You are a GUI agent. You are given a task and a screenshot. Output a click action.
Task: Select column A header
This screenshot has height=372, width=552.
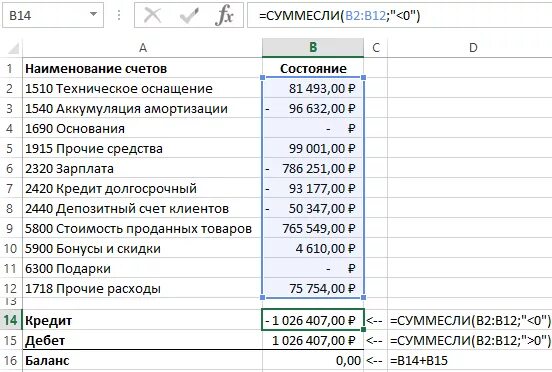pos(143,48)
